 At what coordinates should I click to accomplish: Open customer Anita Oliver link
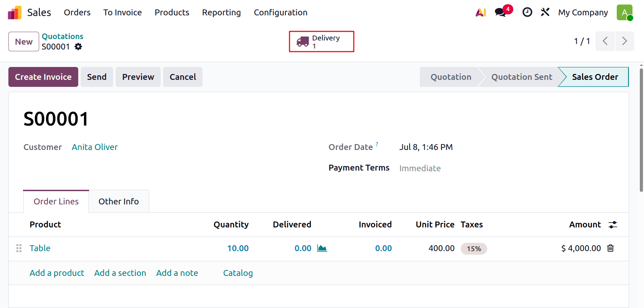95,147
